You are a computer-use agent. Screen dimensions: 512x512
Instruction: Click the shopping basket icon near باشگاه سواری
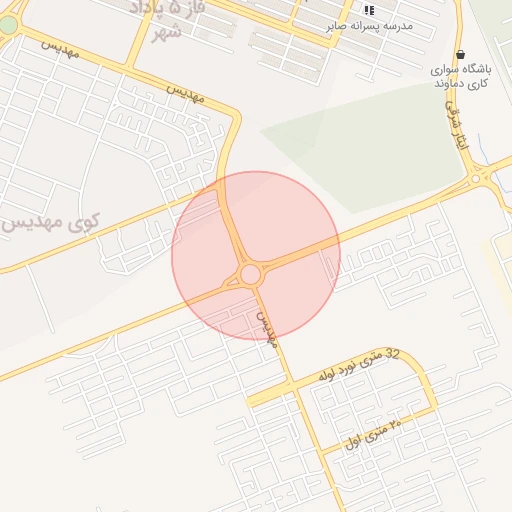point(460,54)
